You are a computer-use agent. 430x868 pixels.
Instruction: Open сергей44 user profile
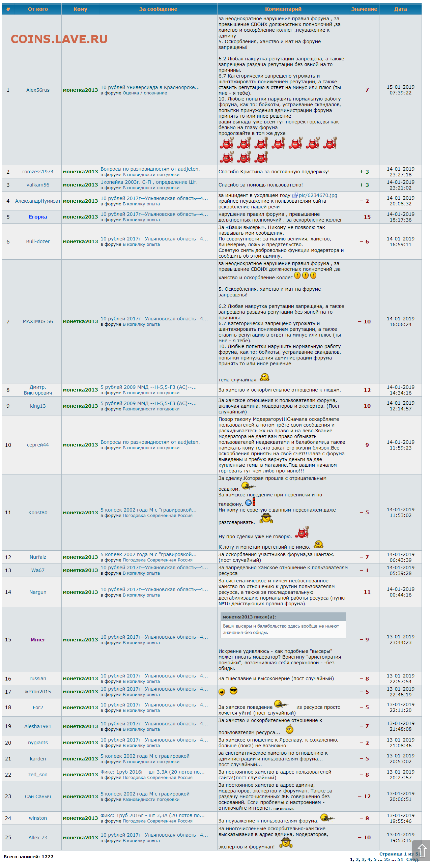point(38,445)
